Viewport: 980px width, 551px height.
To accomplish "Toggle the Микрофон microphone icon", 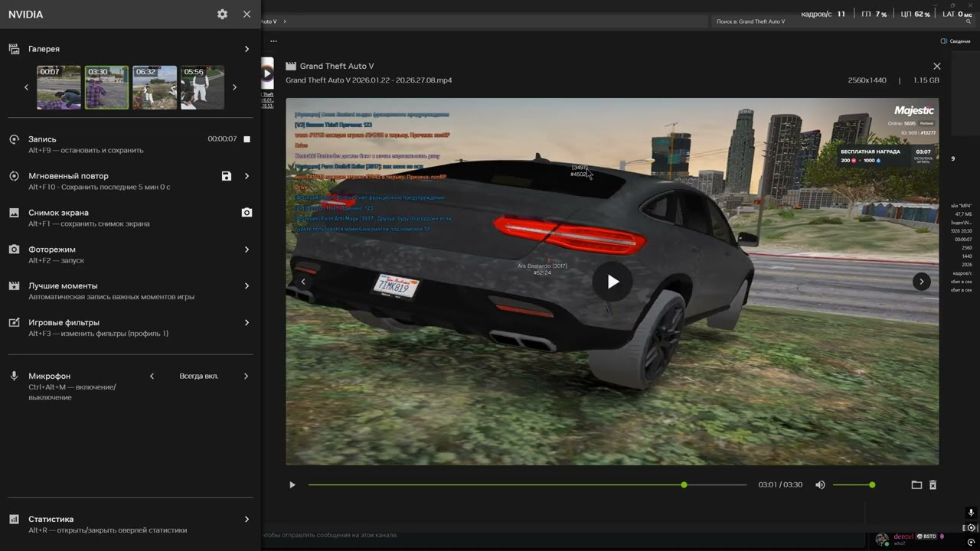I will (x=14, y=377).
